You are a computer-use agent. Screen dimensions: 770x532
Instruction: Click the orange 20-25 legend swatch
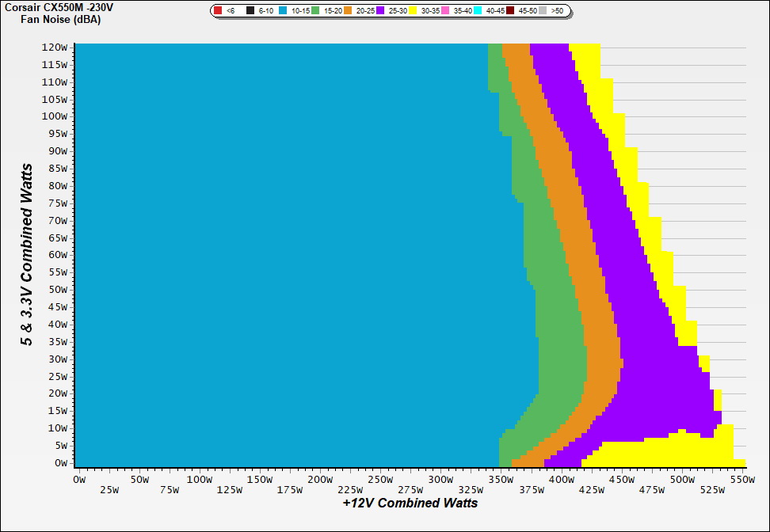[x=348, y=11]
